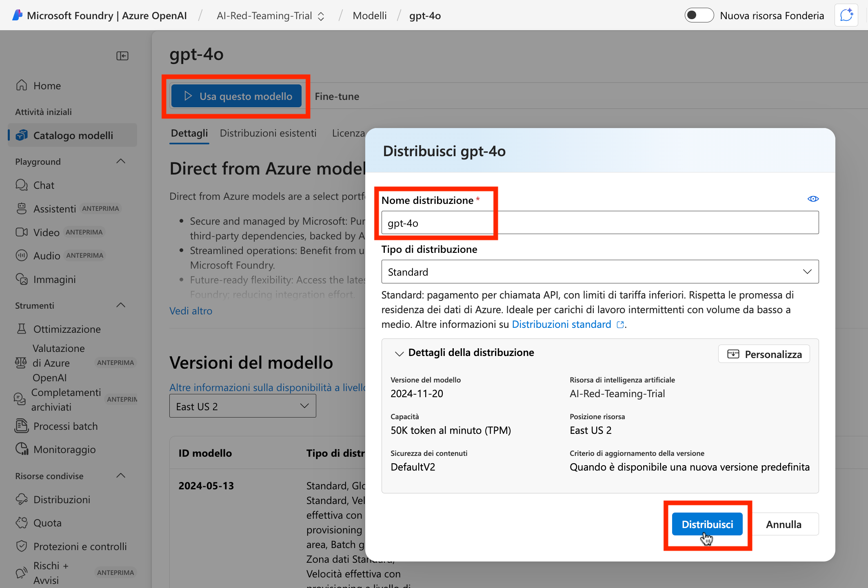This screenshot has width=868, height=588.
Task: Open the Distribuzioni standard link
Action: click(562, 325)
